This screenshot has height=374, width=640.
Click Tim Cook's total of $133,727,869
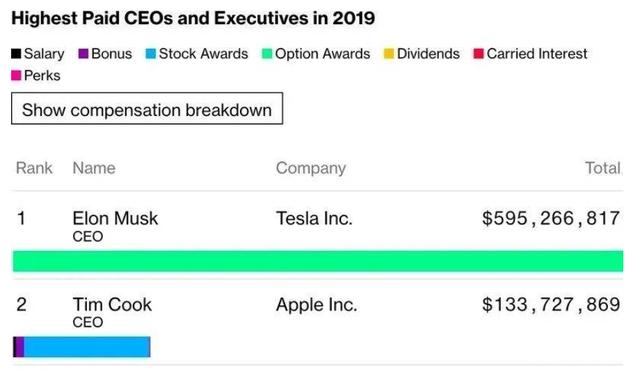click(551, 305)
